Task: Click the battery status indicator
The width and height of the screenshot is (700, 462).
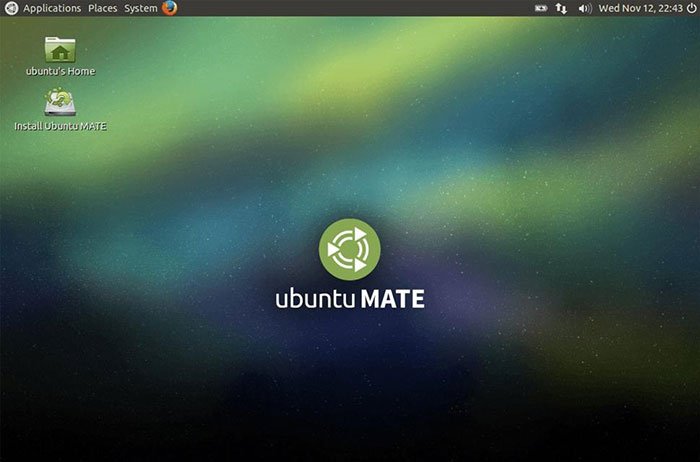Action: pyautogui.click(x=541, y=8)
